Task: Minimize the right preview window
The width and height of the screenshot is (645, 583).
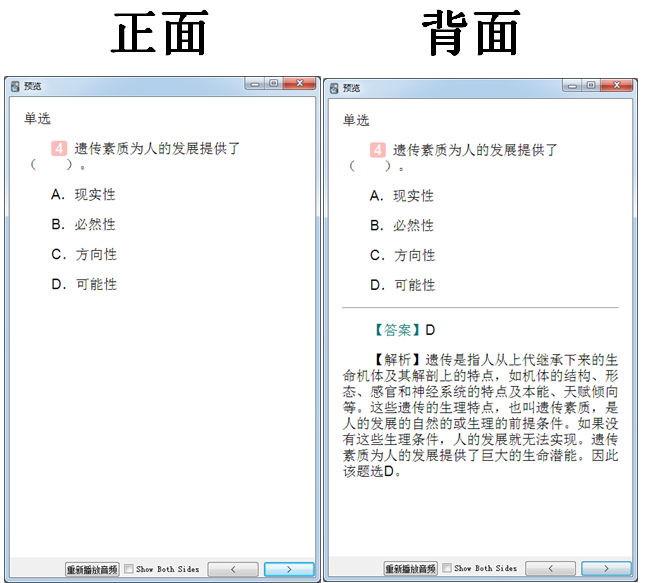Action: point(572,86)
